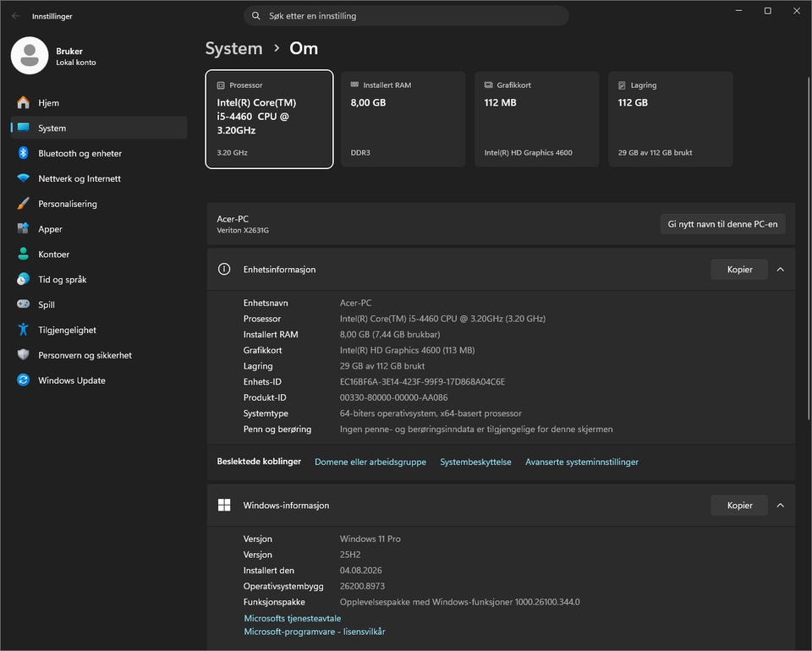Click the Personalisering paintbrush icon
Viewport: 812px width, 651px height.
pyautogui.click(x=23, y=204)
